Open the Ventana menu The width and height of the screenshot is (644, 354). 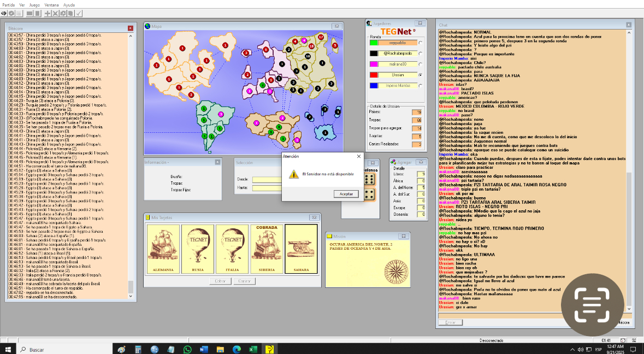52,4
